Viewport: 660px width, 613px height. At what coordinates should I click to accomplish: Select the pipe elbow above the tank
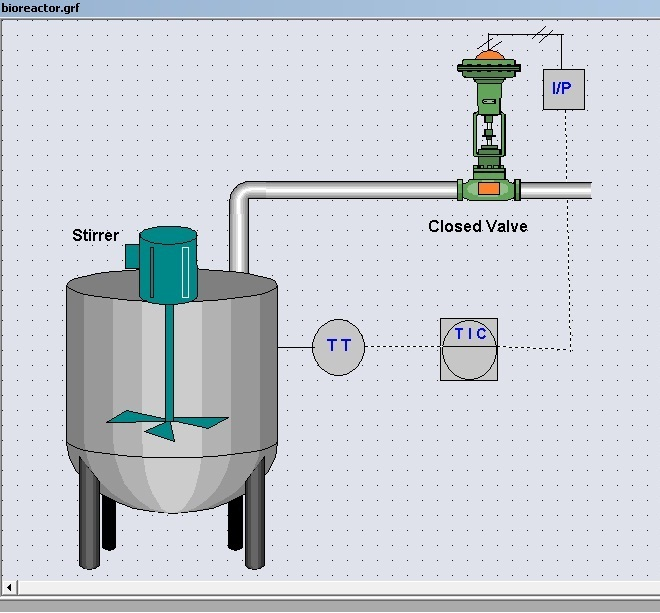tap(240, 196)
